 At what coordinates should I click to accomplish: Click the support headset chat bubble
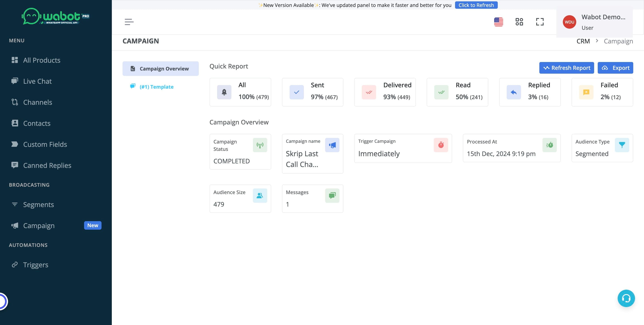[626, 298]
